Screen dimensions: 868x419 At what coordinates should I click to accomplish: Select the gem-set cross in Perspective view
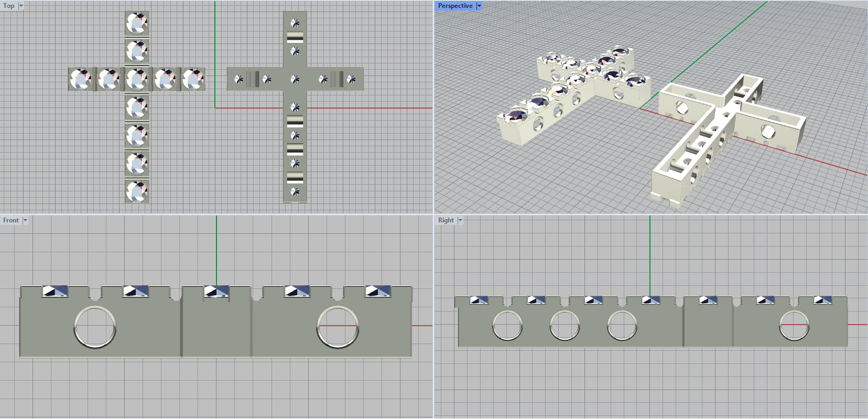[x=570, y=92]
